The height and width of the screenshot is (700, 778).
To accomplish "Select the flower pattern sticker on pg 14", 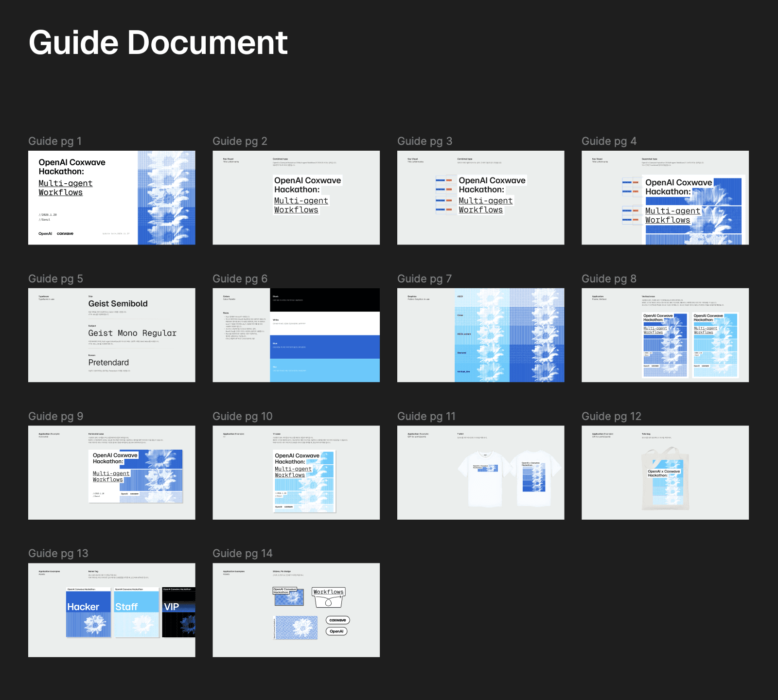I will [296, 628].
